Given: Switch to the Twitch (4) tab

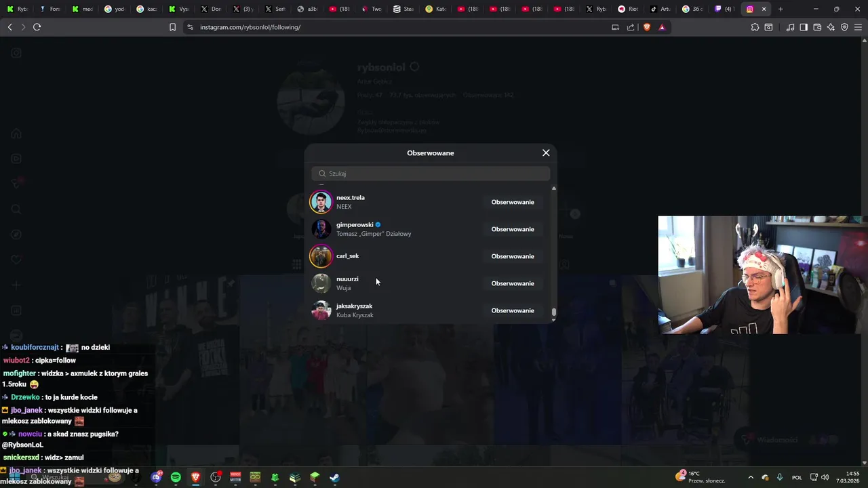Looking at the screenshot, I should click(x=724, y=9).
